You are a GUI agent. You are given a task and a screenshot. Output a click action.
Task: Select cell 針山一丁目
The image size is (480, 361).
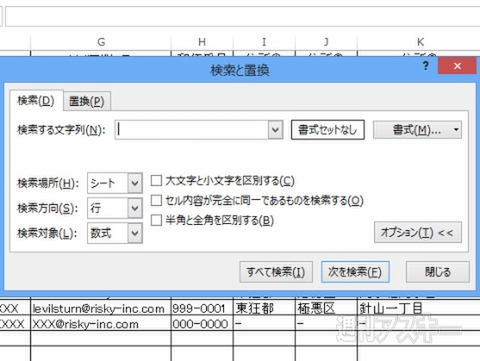[x=419, y=308]
